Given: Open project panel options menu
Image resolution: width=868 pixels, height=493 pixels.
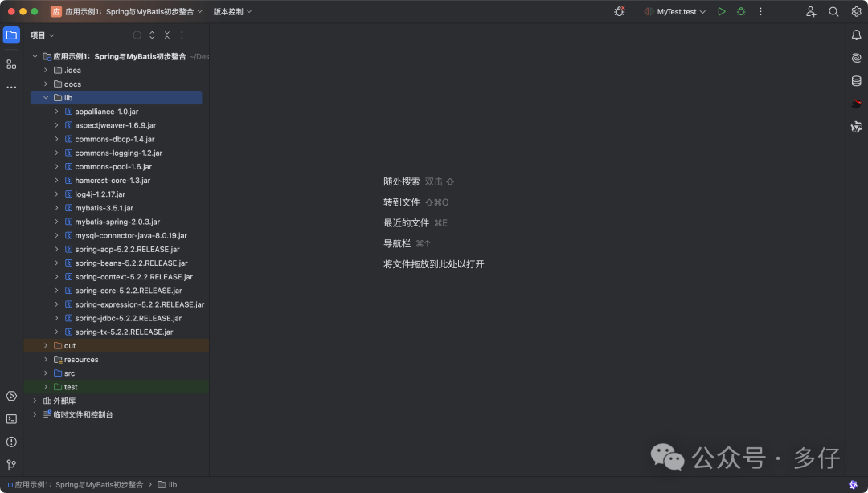Looking at the screenshot, I should pos(182,35).
